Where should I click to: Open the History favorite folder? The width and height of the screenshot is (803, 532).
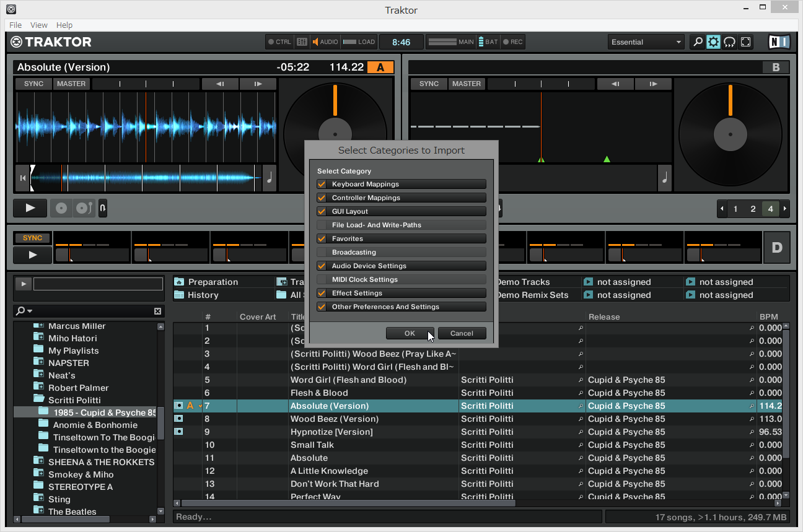point(196,295)
